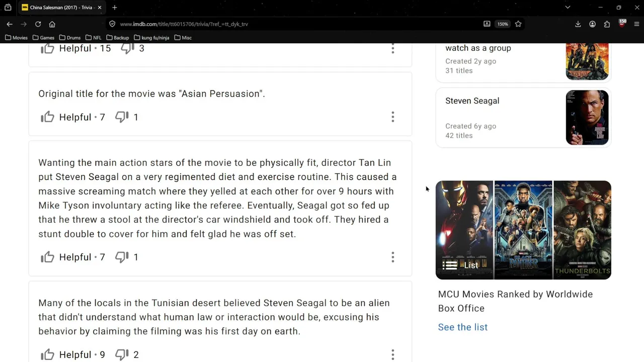Open a new browser tab

[x=115, y=8]
